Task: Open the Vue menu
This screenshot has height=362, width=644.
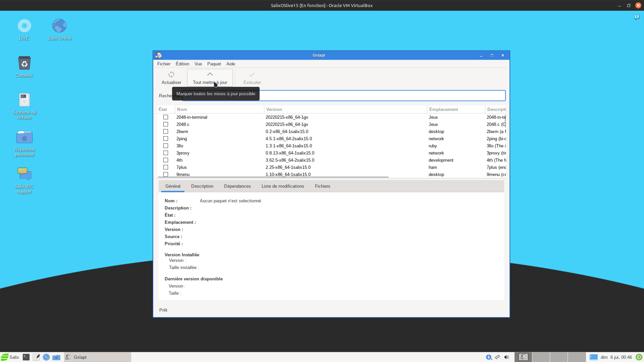Action: tap(198, 64)
